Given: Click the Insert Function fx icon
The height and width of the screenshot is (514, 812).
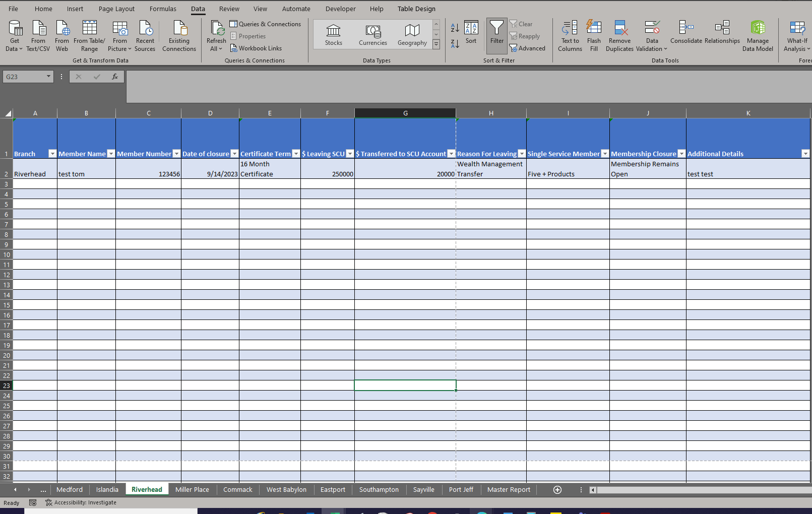Looking at the screenshot, I should coord(115,77).
